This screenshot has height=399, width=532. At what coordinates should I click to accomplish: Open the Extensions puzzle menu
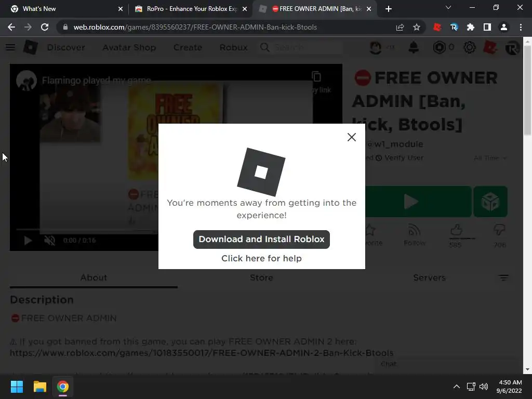point(470,27)
